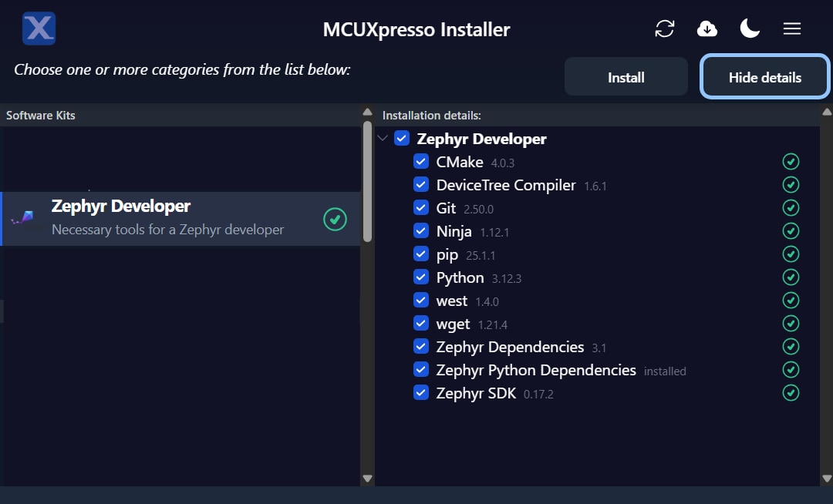Uncheck the Ninja checkbox
The height and width of the screenshot is (504, 833).
click(421, 231)
